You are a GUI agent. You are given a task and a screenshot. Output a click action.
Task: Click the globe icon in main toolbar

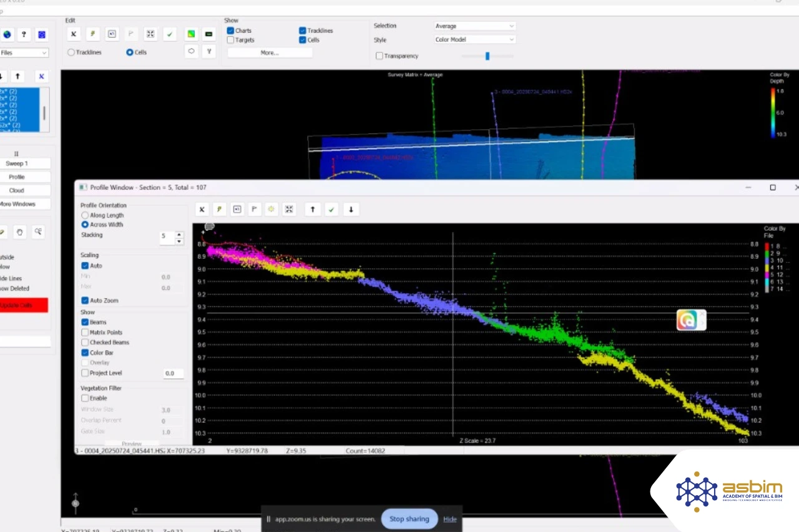(x=7, y=34)
